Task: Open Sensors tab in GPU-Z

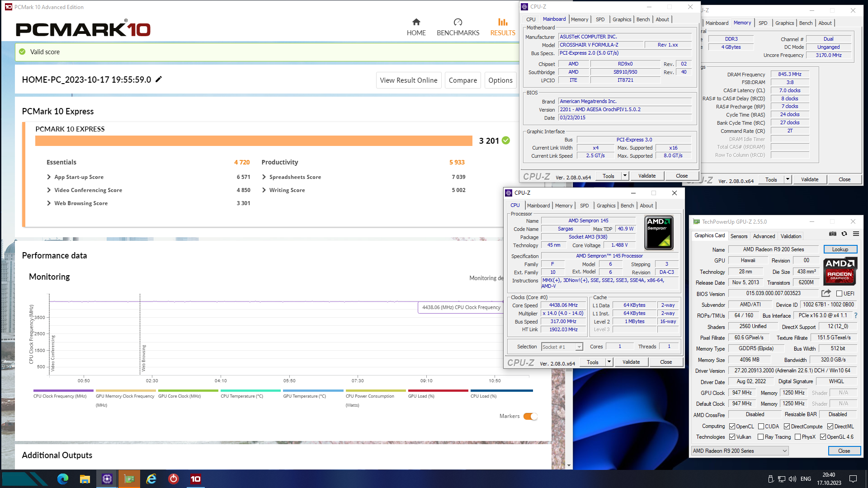Action: (739, 236)
